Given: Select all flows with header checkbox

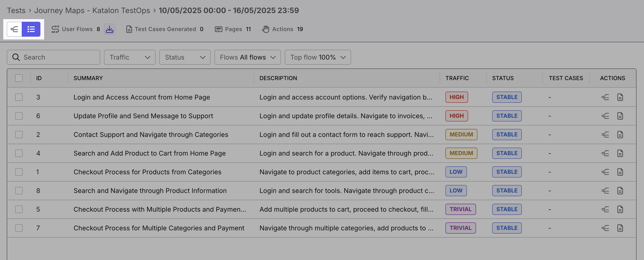Looking at the screenshot, I should coord(19,78).
